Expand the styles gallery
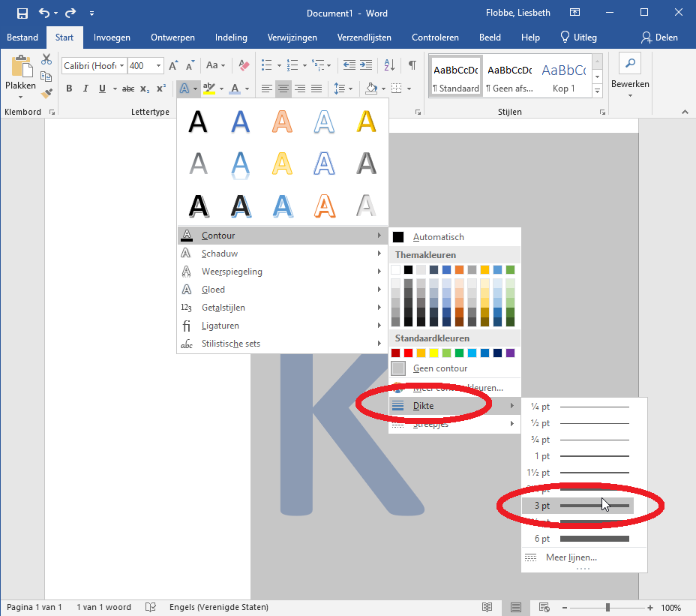 598,91
